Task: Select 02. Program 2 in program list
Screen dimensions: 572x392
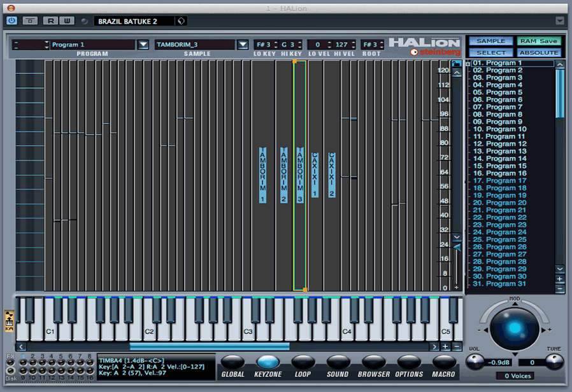Action: click(497, 70)
